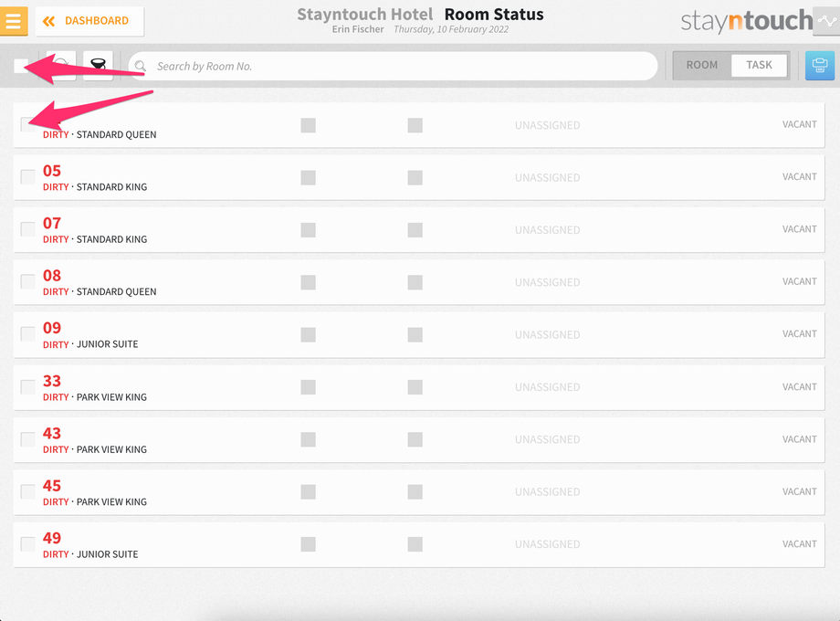840x621 pixels.
Task: Click UNASSIGNED in room 09 row
Action: [x=548, y=335]
